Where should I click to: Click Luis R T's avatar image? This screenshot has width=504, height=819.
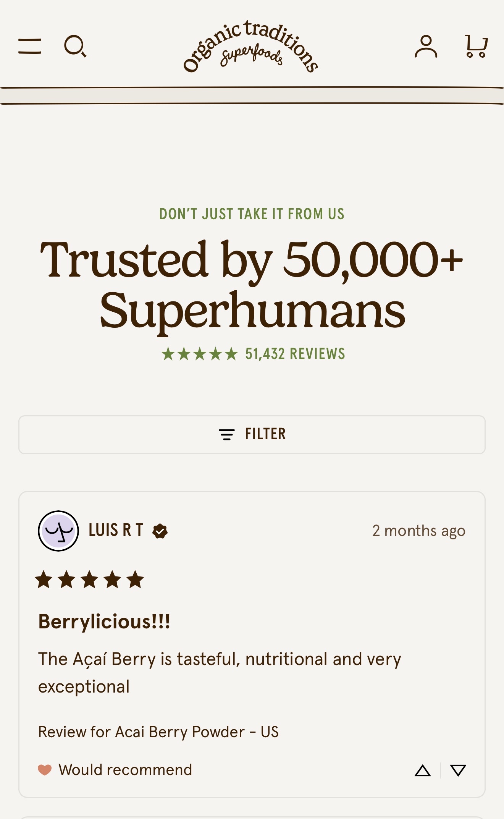(x=58, y=531)
